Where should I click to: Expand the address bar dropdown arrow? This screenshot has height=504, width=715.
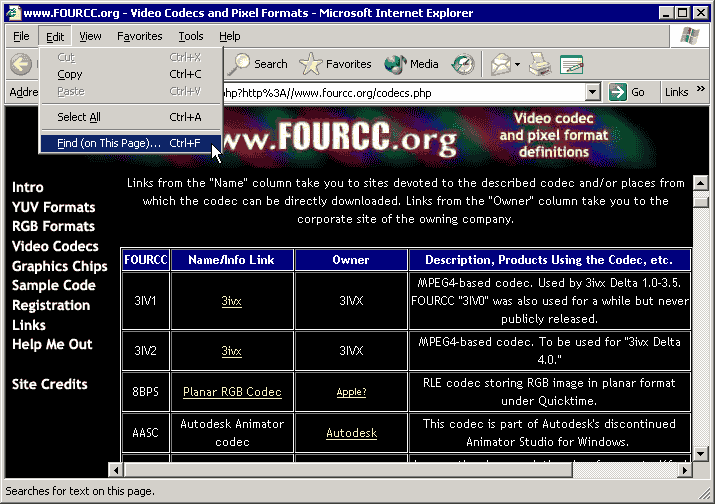[592, 92]
